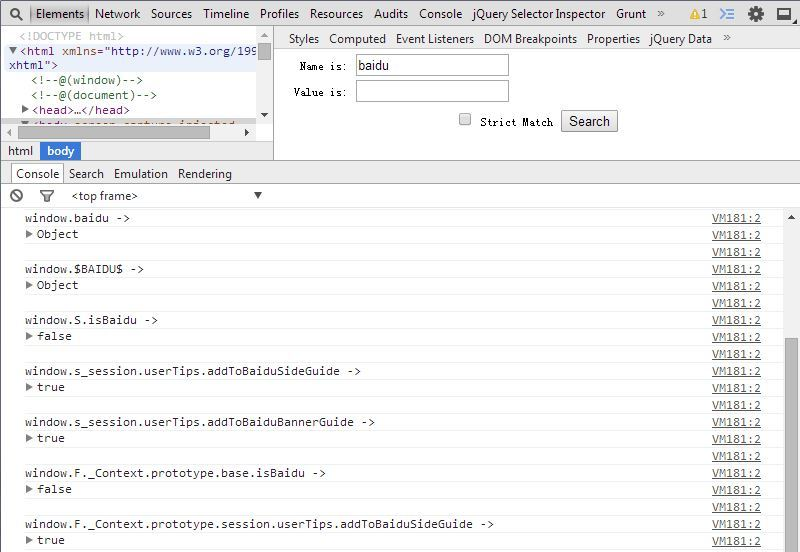Switch to the Rendering tab
This screenshot has height=552, width=800.
coord(205,174)
